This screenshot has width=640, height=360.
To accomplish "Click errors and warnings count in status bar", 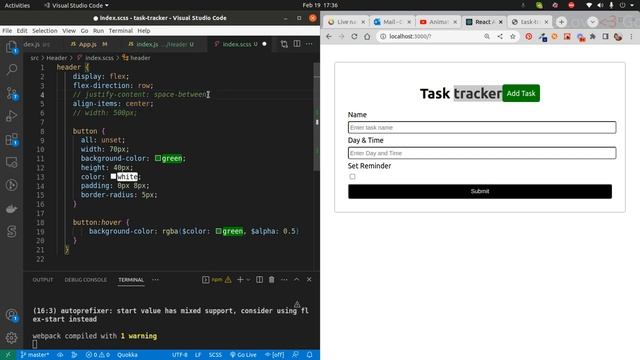I will [98, 355].
